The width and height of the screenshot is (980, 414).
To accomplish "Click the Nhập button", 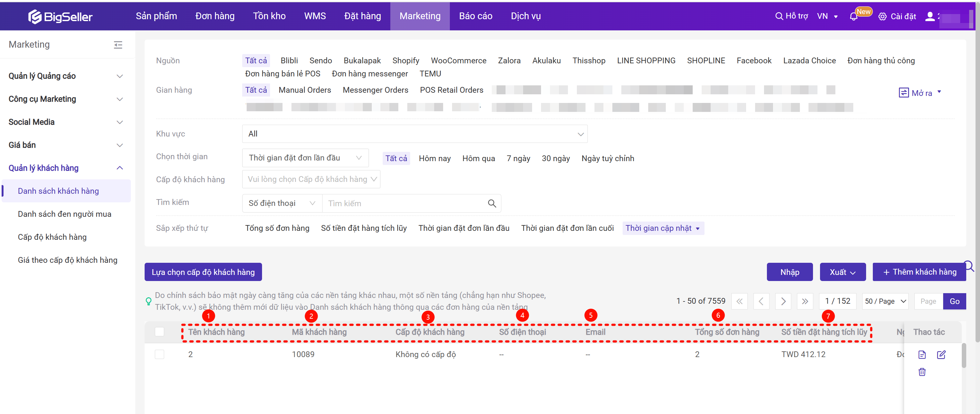I will (789, 272).
